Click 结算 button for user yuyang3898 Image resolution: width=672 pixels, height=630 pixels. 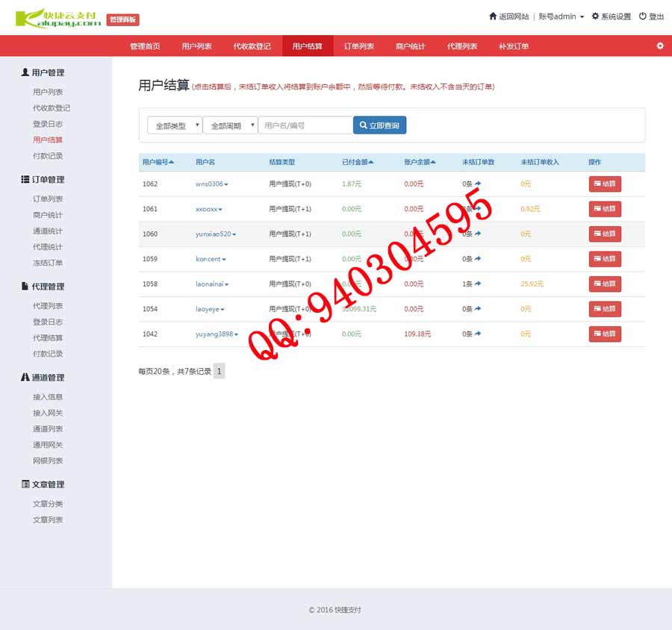tap(605, 334)
